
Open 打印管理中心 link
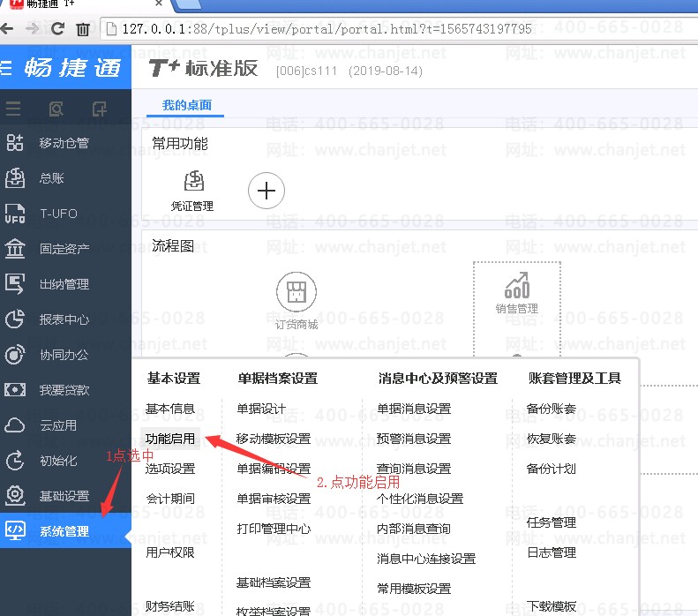click(x=274, y=529)
